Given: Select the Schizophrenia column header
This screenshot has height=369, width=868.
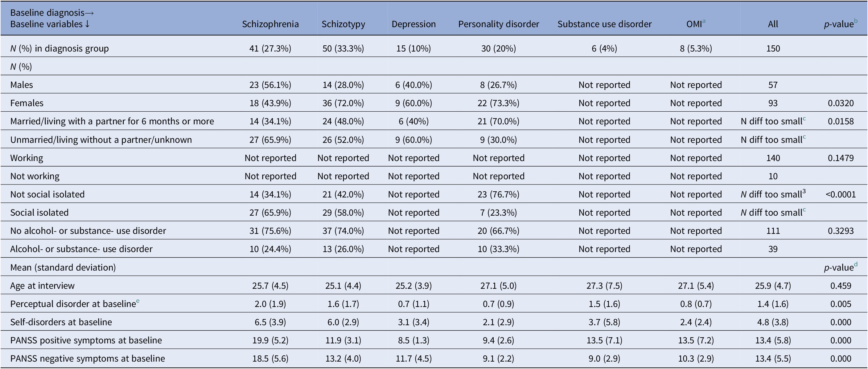Looking at the screenshot, I should coord(270,24).
